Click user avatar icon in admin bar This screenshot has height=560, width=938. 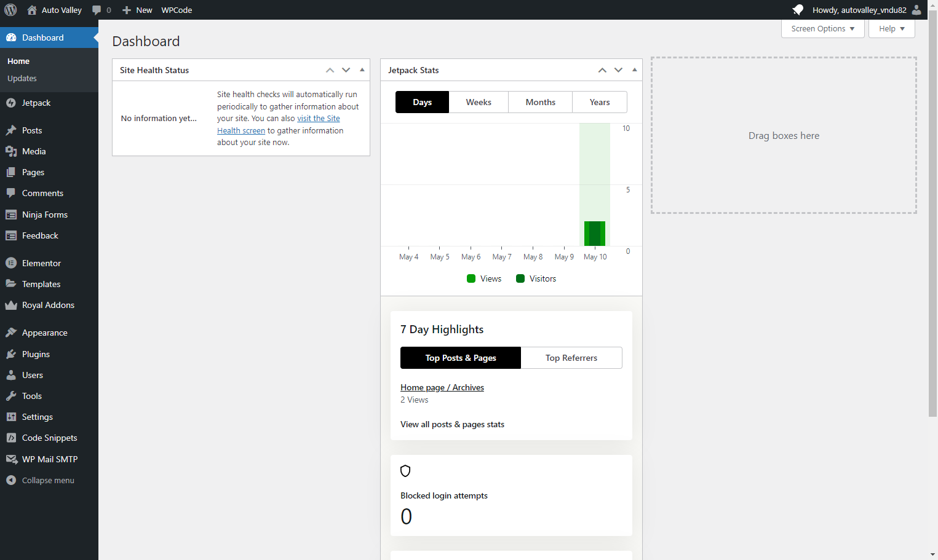click(916, 10)
